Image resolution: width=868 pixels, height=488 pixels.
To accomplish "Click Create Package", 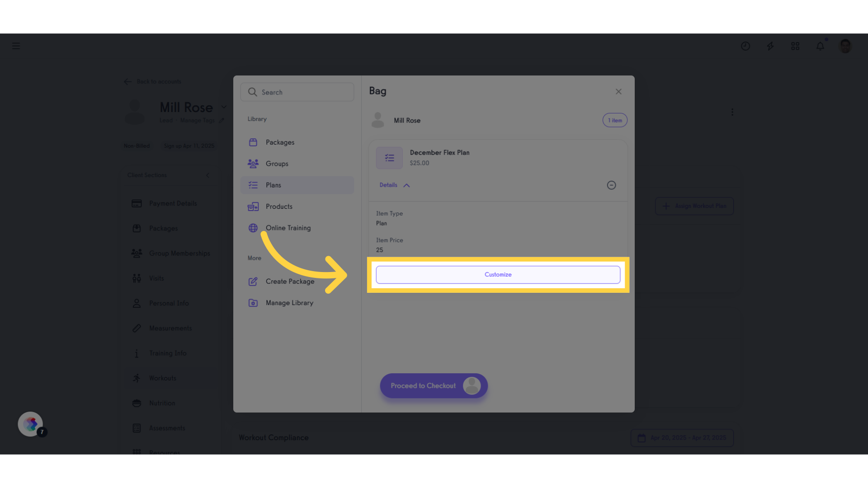I will tap(297, 282).
